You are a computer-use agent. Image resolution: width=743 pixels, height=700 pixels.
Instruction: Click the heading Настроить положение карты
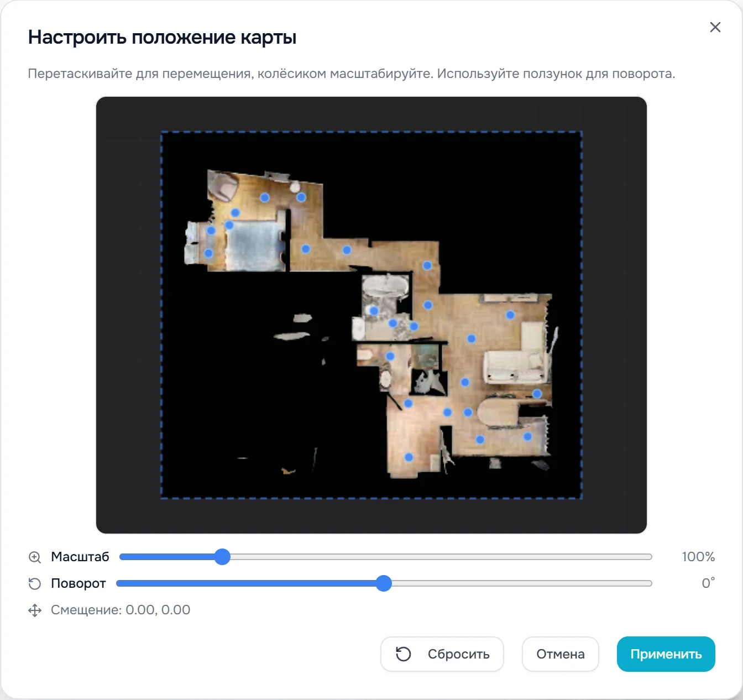[x=163, y=37]
